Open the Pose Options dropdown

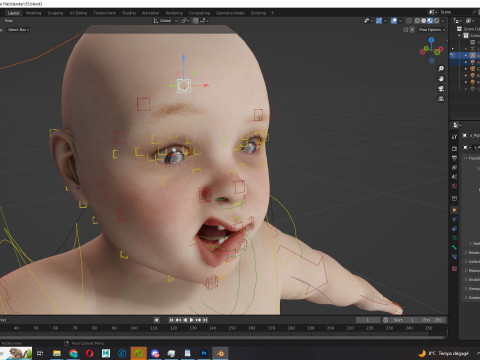(432, 30)
